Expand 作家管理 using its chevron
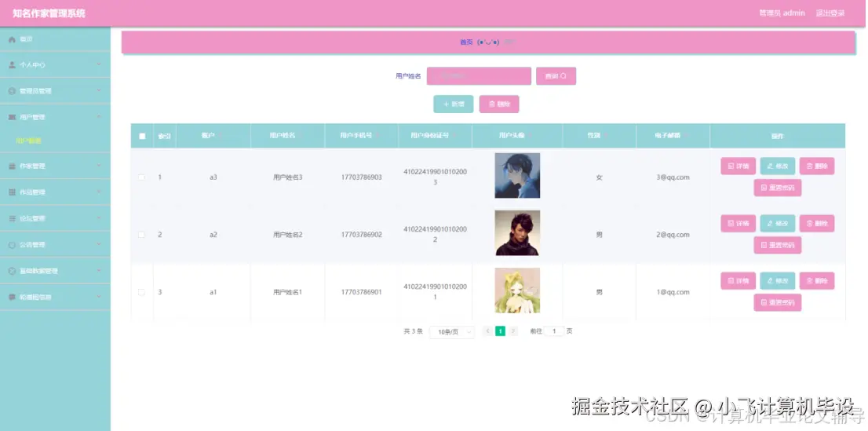 point(99,166)
